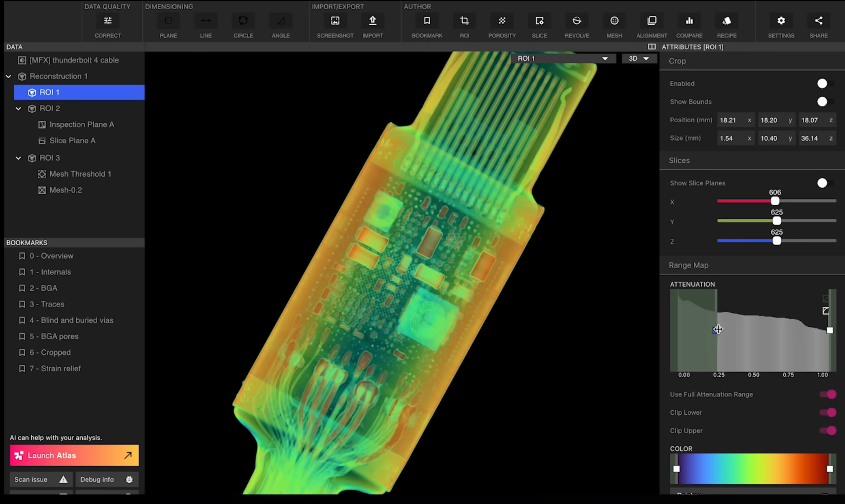Select the Revolve tool icon
Viewport: 845px width, 504px height.
[x=576, y=21]
